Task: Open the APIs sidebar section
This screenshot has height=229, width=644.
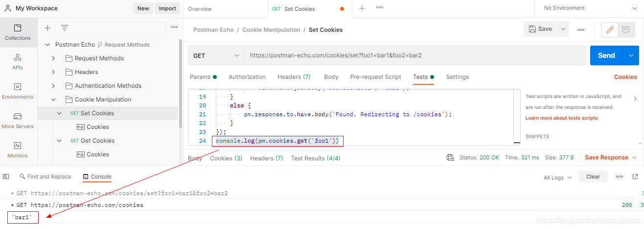Action: tap(18, 62)
